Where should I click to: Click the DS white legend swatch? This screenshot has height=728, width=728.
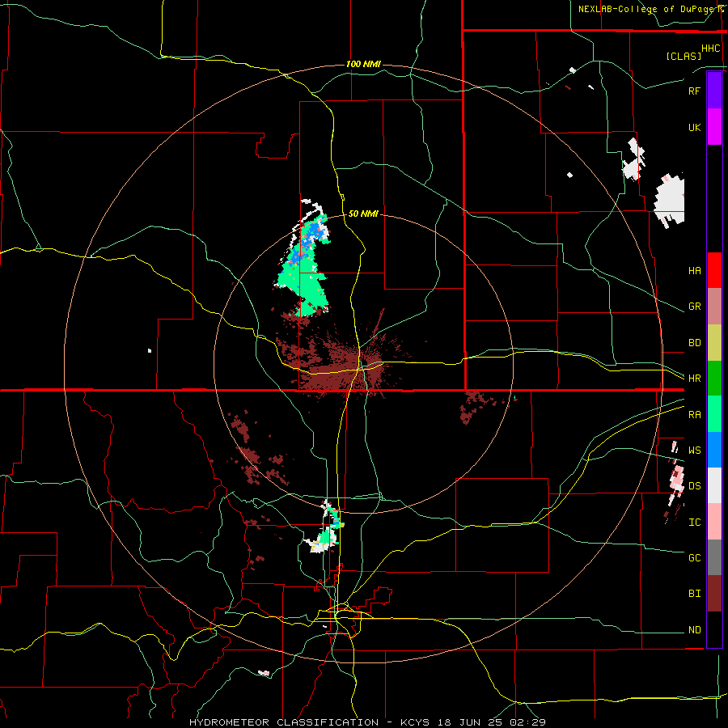click(714, 485)
